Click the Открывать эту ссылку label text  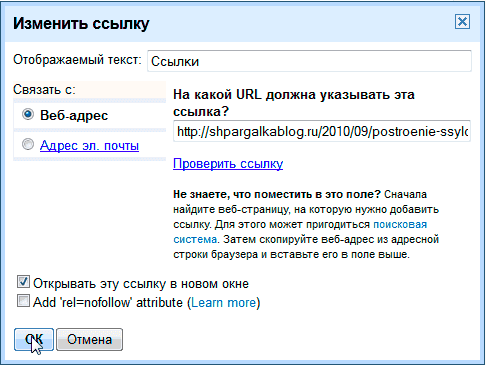tap(141, 284)
